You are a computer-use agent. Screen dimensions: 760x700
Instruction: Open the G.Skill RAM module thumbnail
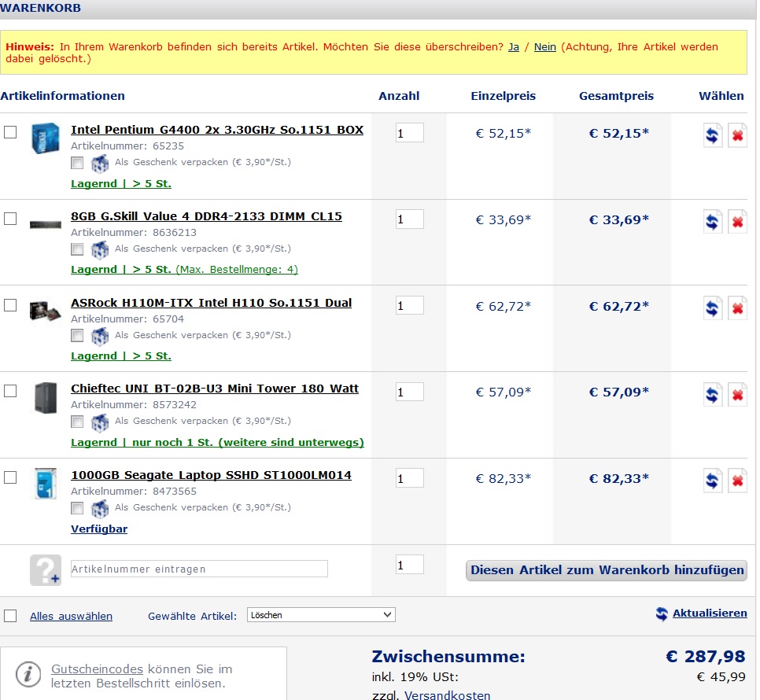point(46,225)
